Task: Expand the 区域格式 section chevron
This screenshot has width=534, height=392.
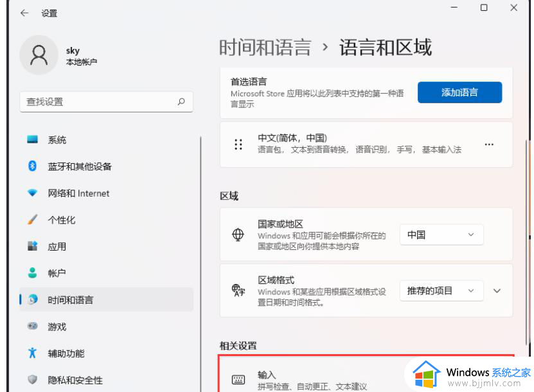Action: tap(497, 291)
